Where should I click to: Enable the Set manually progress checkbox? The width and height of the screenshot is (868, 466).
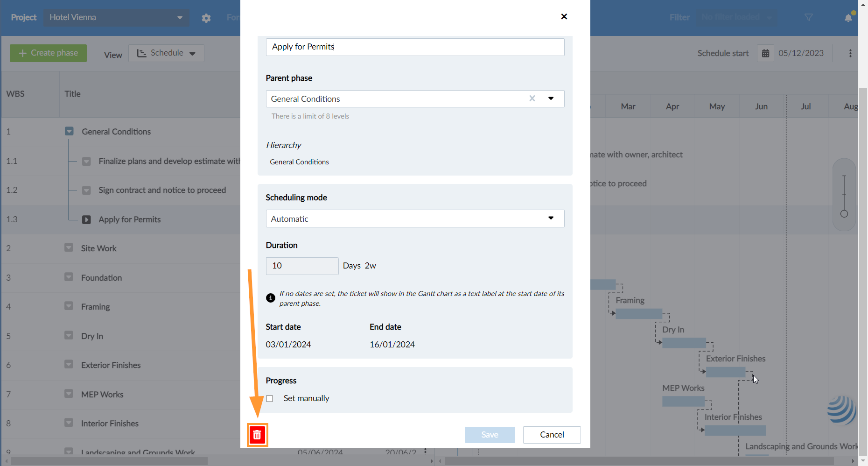click(270, 399)
